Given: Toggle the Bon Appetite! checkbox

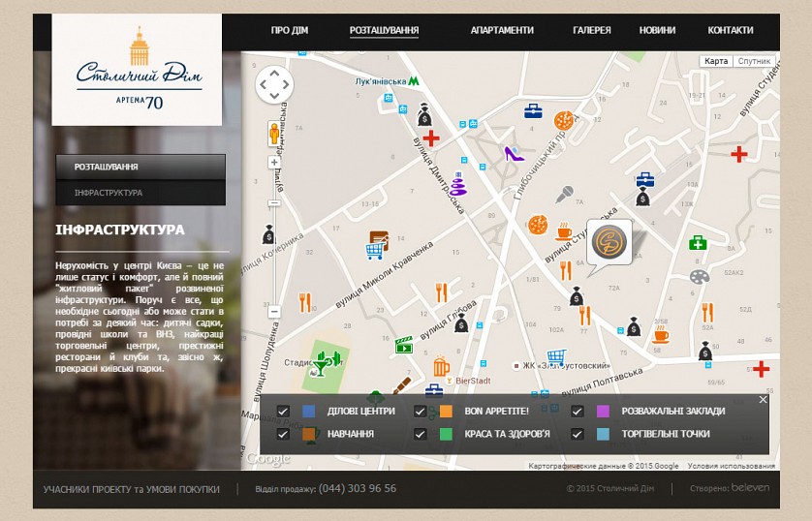Looking at the screenshot, I should tap(420, 412).
